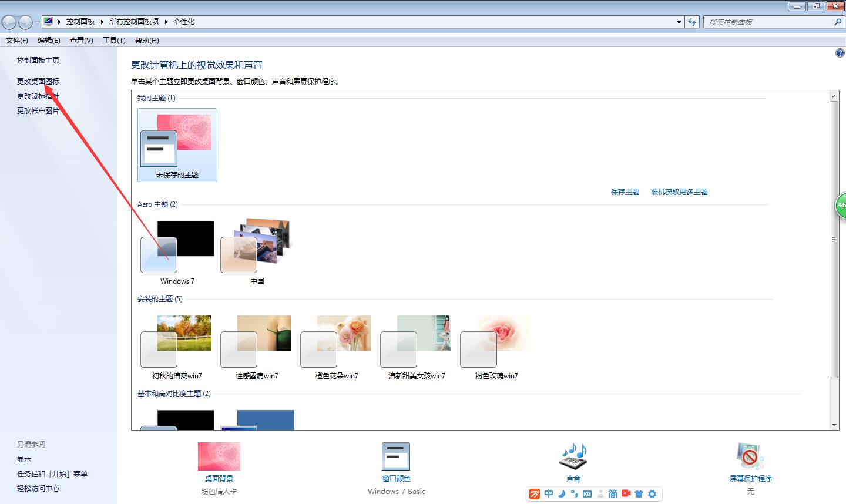
Task: Click 保存主题 link
Action: coord(625,192)
